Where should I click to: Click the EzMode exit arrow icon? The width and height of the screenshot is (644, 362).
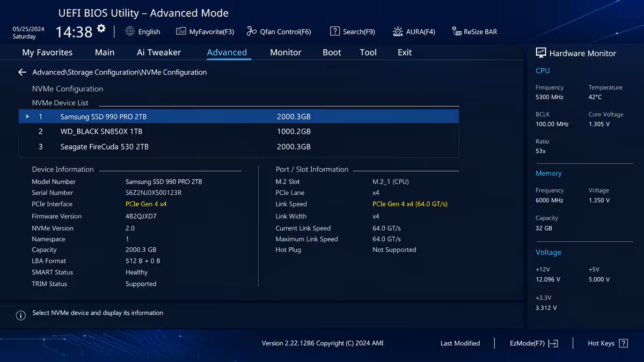(x=553, y=343)
